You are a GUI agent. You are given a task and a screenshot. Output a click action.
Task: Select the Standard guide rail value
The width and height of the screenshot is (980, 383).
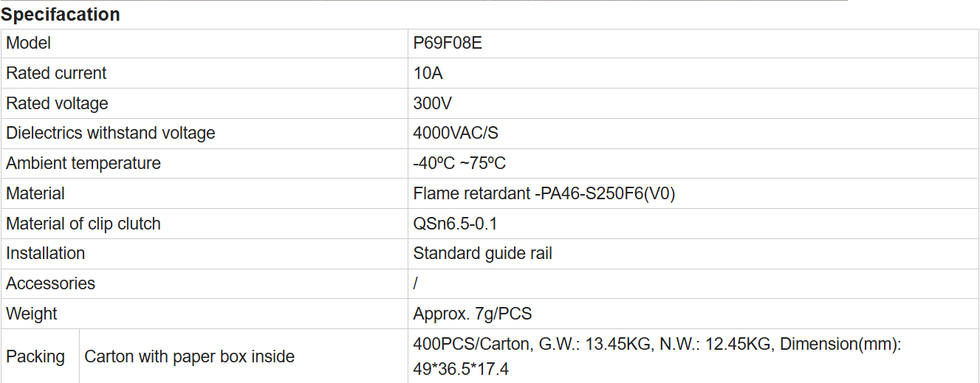482,254
